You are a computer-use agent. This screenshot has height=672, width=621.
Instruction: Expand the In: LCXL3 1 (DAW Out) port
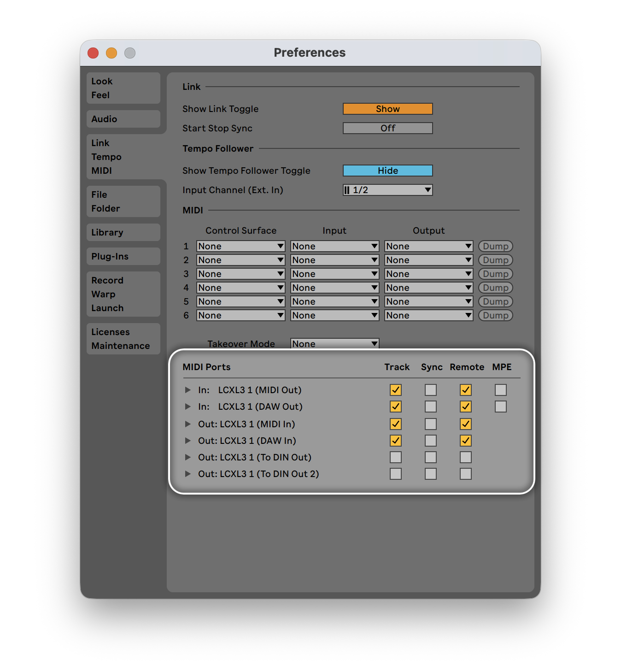187,407
